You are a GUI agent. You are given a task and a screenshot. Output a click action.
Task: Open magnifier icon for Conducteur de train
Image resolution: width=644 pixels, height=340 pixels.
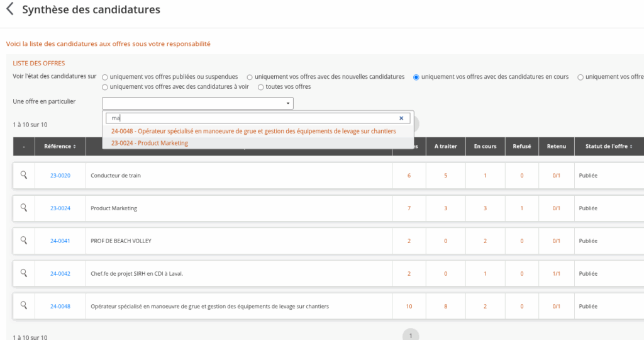point(24,175)
